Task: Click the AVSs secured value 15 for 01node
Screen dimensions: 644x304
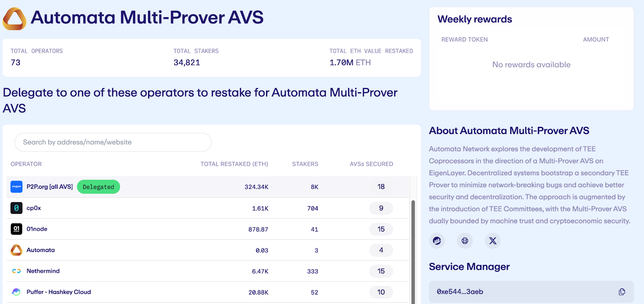Action: tap(381, 229)
